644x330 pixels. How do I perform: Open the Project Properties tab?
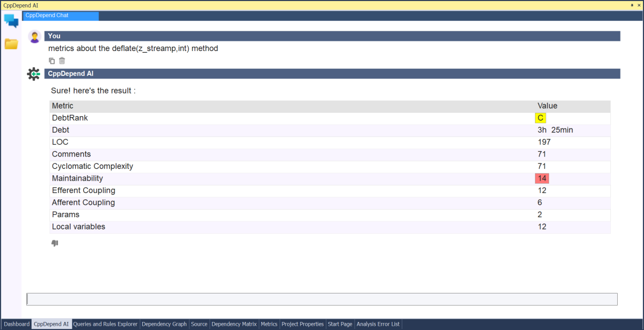tap(303, 324)
